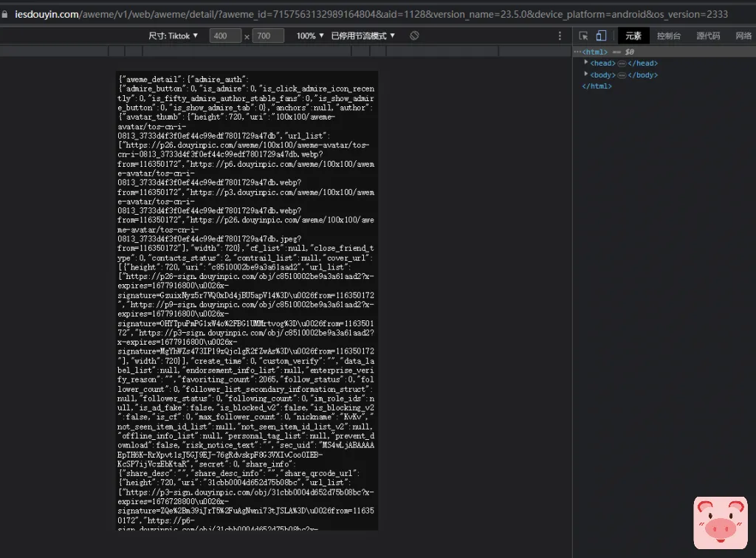
Task: Click the rotate screen orientation icon
Action: coord(414,35)
